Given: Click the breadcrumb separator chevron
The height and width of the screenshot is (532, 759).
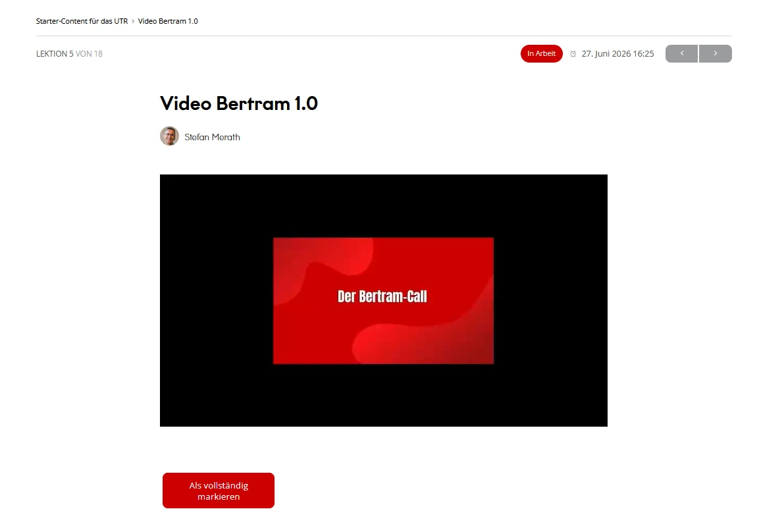Looking at the screenshot, I should [x=132, y=21].
